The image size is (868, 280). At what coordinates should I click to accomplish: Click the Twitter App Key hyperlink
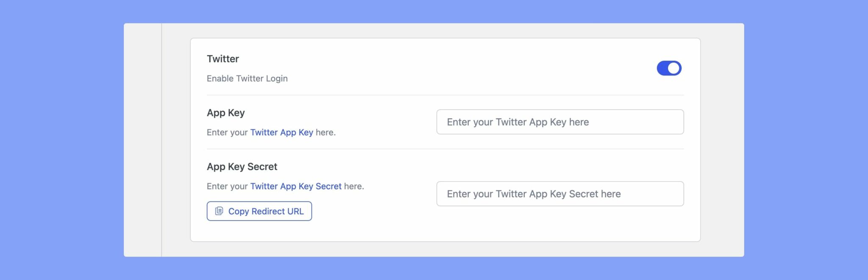click(x=282, y=132)
